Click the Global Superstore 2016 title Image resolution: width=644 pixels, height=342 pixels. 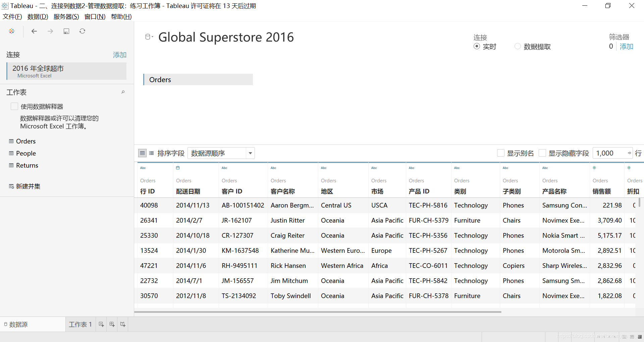[226, 37]
